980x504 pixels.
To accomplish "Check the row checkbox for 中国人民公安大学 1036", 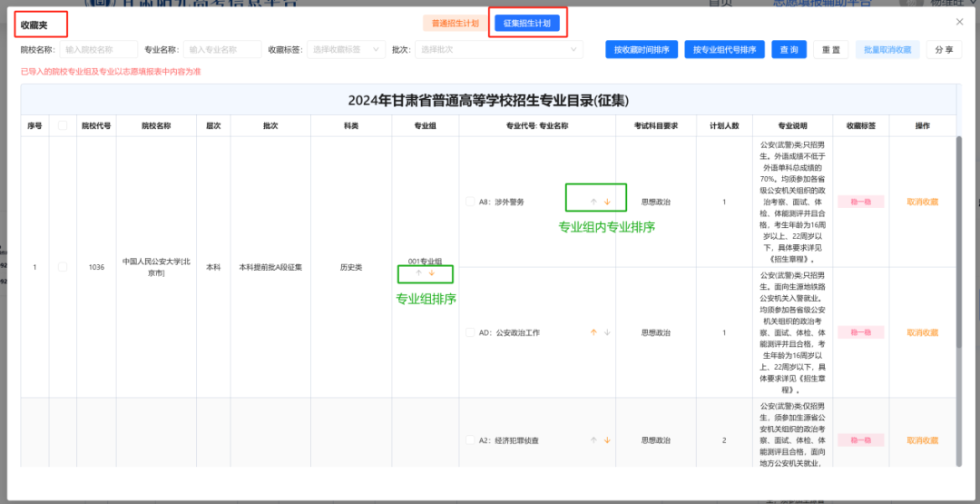I will (x=63, y=267).
